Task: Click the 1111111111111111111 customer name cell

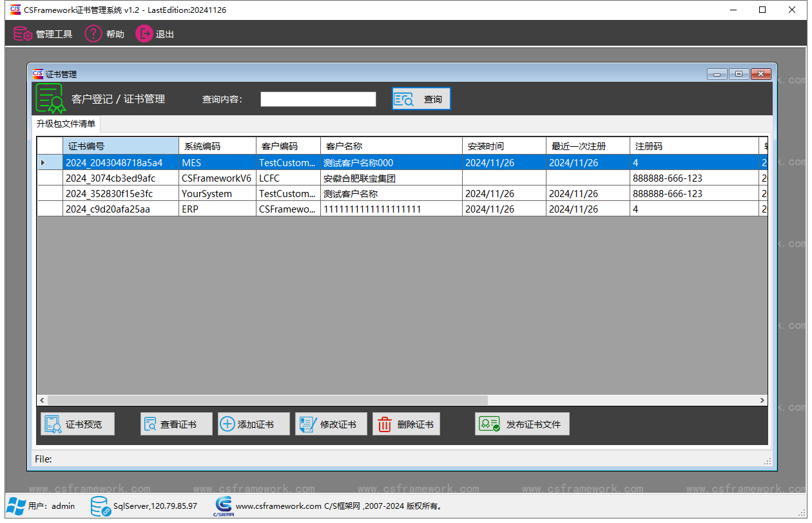Action: tap(391, 209)
